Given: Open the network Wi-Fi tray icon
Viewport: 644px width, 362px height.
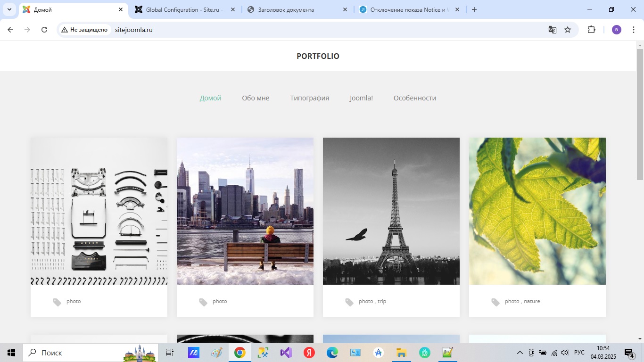Looking at the screenshot, I should coord(554,353).
